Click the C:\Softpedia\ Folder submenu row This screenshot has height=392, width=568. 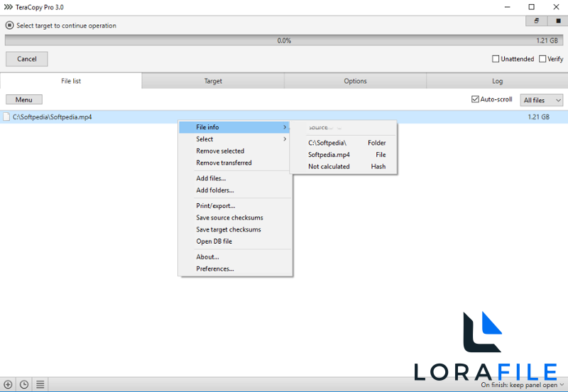click(344, 143)
